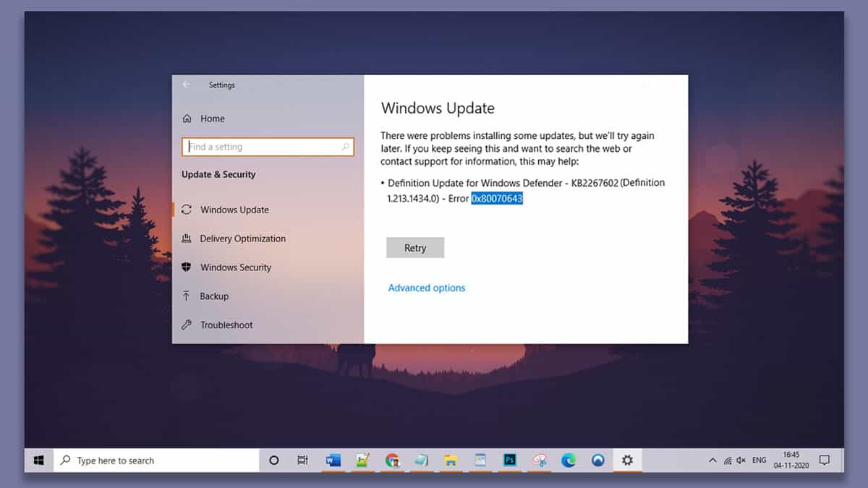Open the Windows Start menu
The image size is (868, 488).
39,460
